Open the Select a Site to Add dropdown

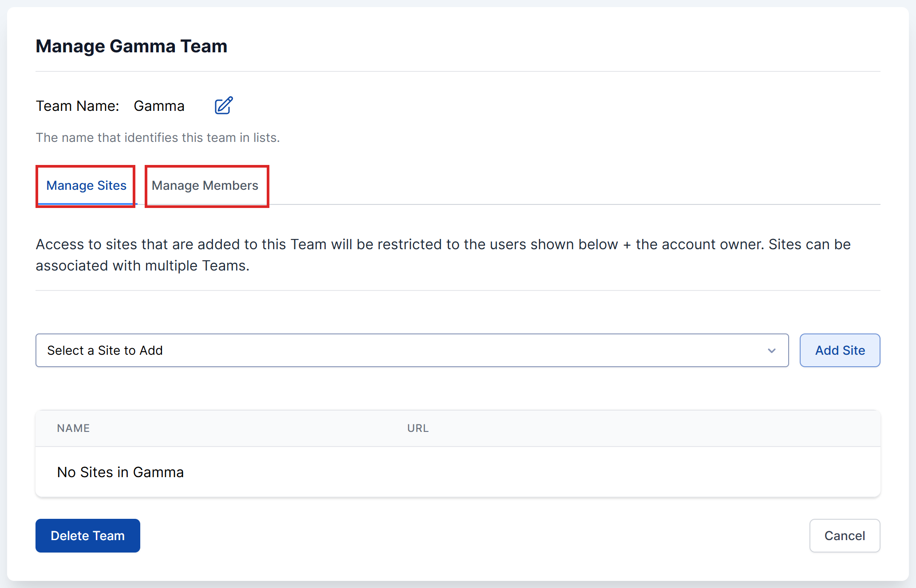[x=412, y=350]
